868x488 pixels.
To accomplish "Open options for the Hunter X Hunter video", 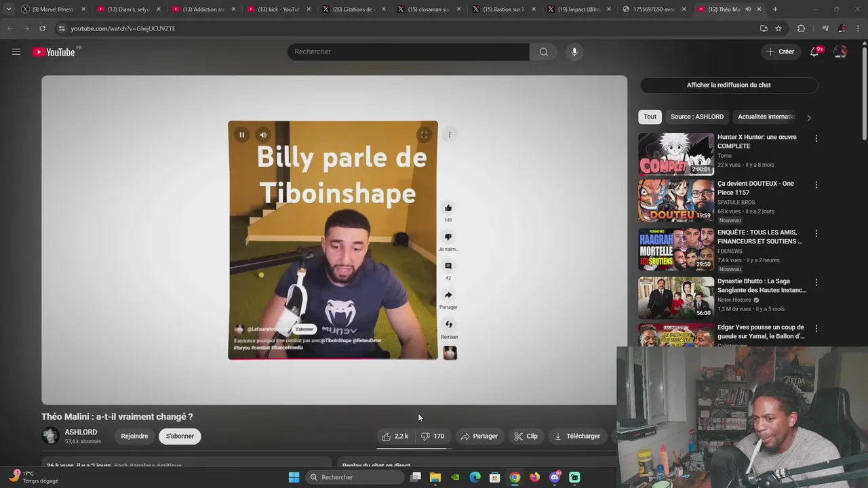I will click(x=816, y=138).
